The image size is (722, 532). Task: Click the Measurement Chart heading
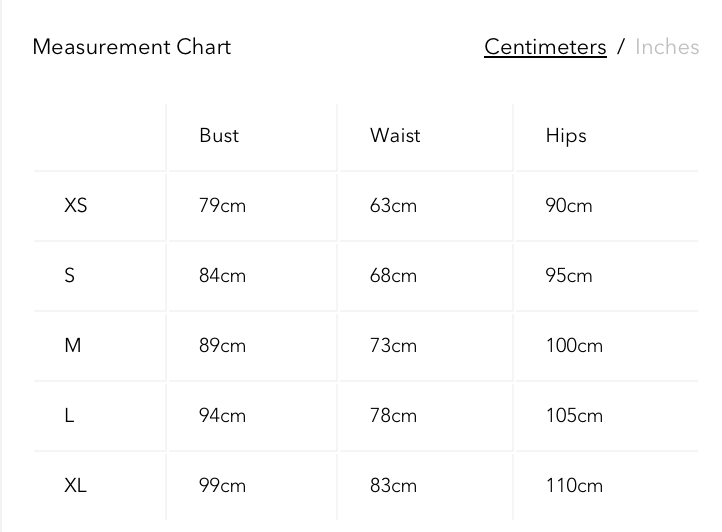[132, 47]
